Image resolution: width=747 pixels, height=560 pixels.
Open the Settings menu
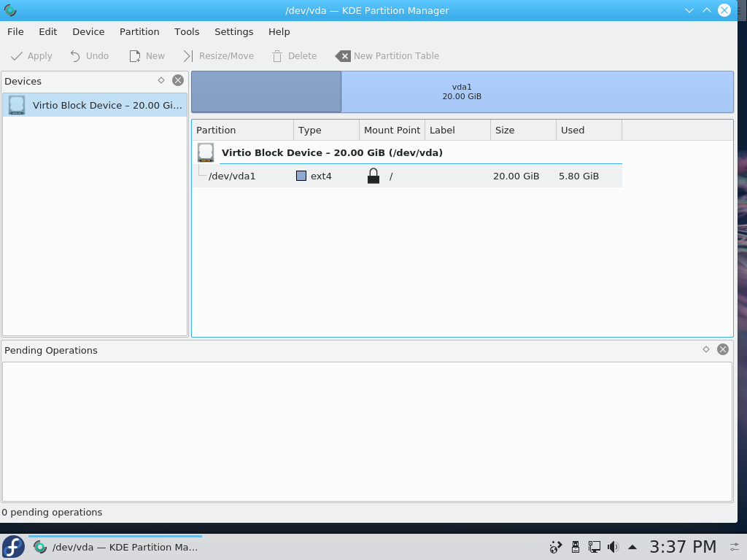point(233,32)
